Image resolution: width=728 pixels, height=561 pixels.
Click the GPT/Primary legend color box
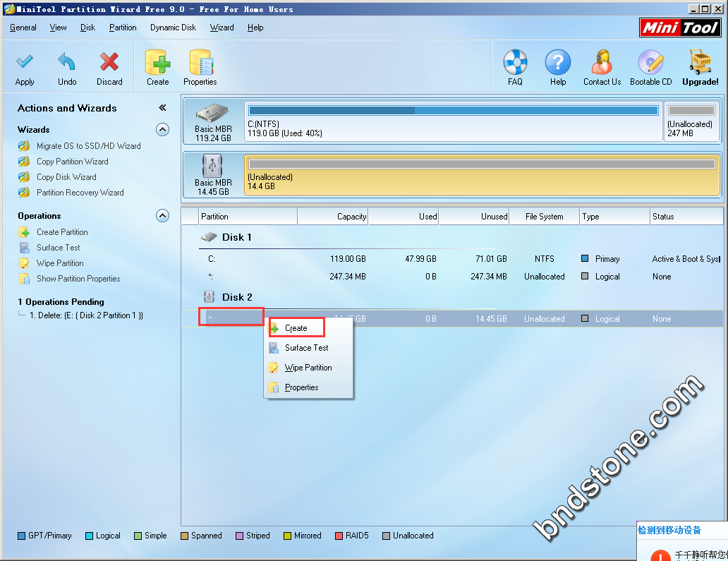tap(21, 536)
